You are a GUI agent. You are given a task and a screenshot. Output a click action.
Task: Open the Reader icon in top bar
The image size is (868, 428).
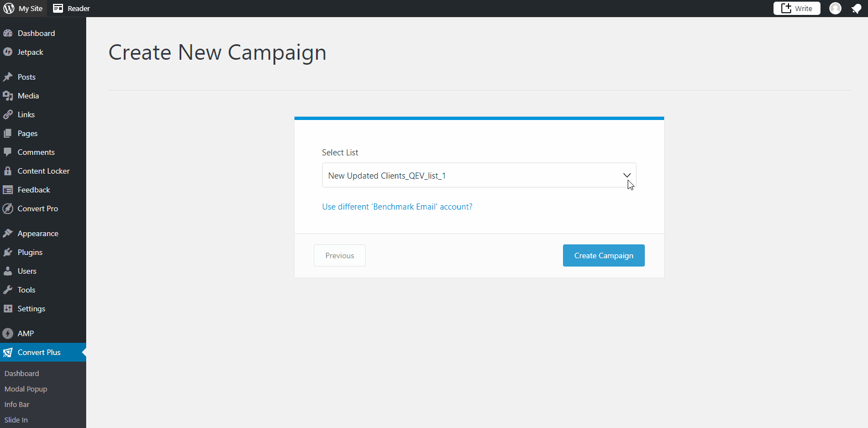point(58,8)
